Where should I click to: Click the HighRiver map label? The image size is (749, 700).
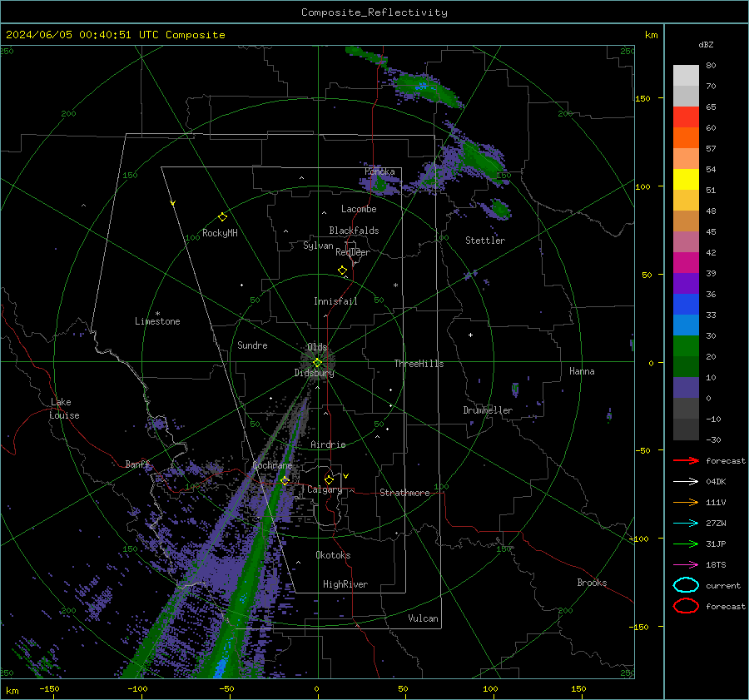click(x=345, y=584)
